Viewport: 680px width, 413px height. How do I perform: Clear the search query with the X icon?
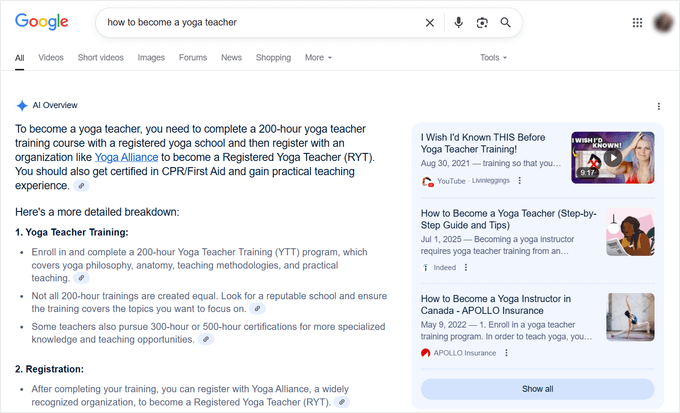click(429, 23)
